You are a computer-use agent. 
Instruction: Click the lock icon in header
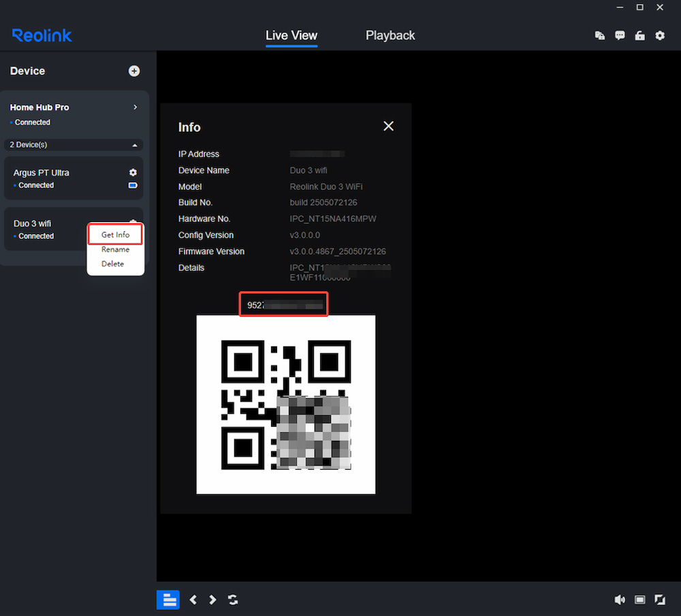639,35
